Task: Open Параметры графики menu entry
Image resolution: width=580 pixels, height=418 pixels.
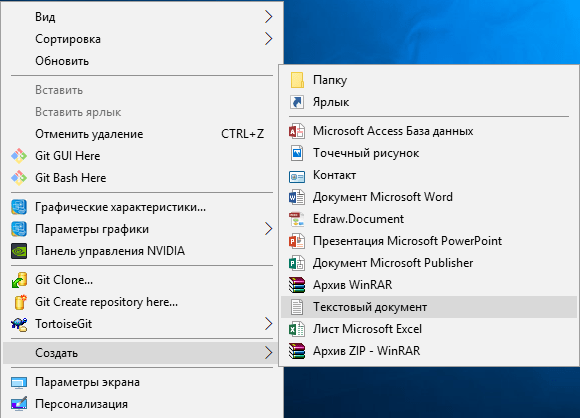Action: 142,229
